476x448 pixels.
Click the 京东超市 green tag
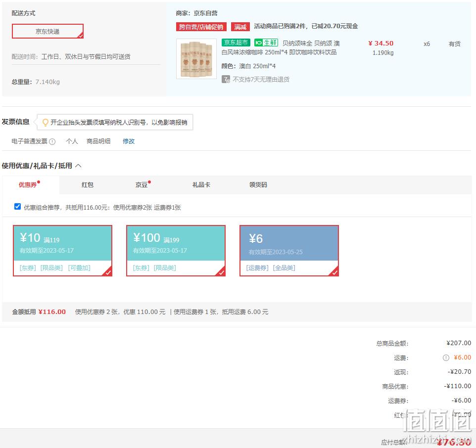[x=236, y=43]
